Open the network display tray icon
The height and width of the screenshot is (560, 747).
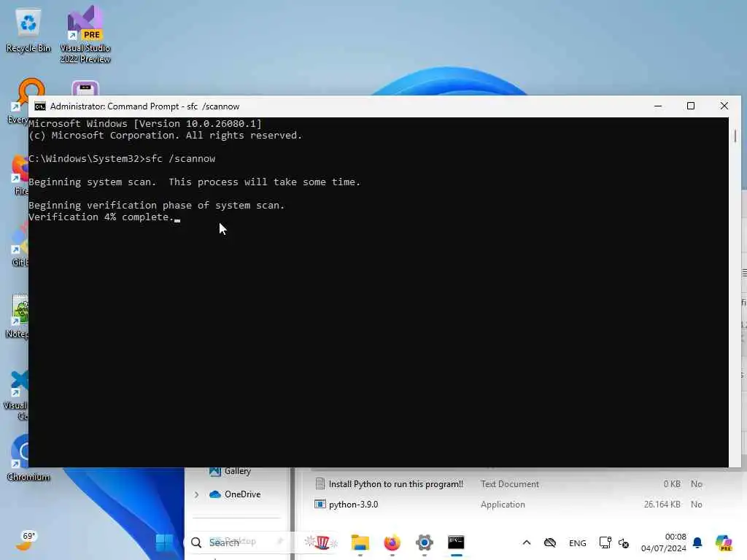coord(605,542)
